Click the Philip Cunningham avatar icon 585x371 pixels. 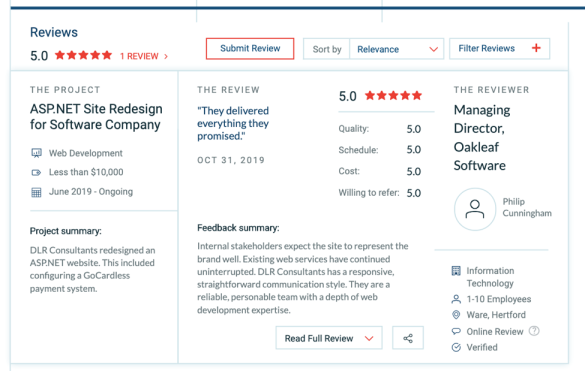475,209
